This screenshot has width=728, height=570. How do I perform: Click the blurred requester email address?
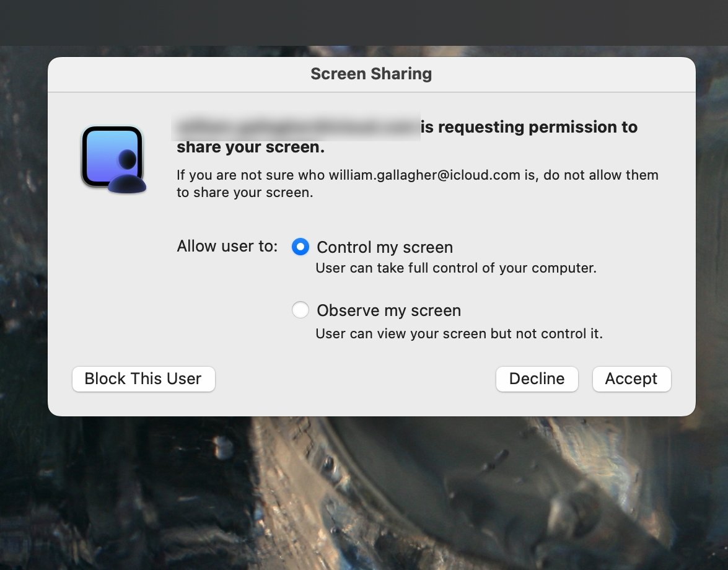[x=296, y=127]
